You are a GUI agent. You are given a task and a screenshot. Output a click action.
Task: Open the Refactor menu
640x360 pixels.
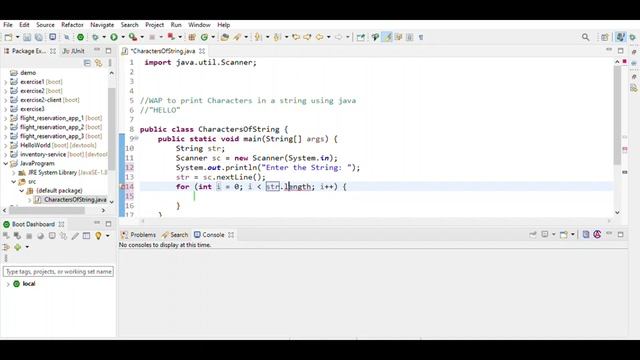[x=72, y=25]
